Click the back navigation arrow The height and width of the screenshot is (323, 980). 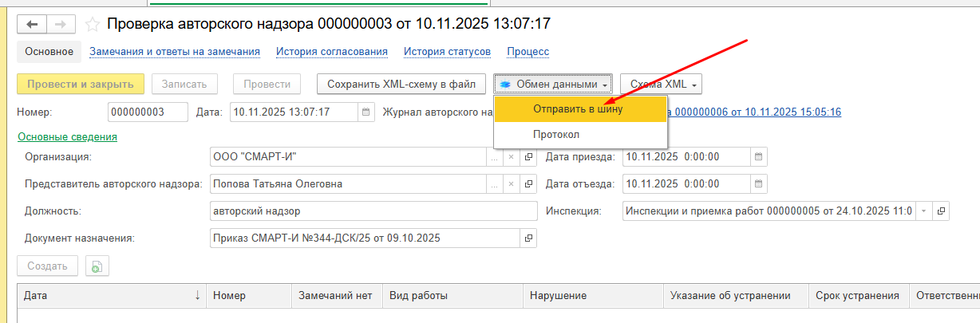(x=33, y=25)
